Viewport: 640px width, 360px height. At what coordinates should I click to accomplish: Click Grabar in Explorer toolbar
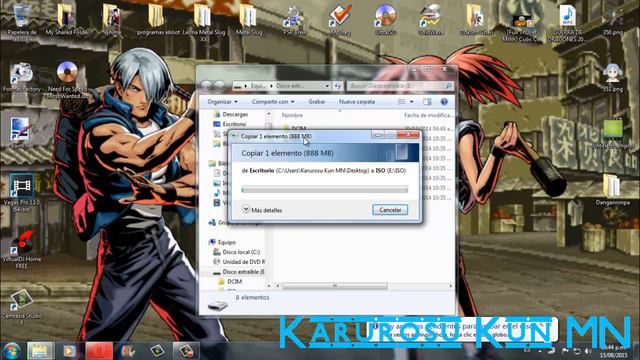tap(317, 102)
